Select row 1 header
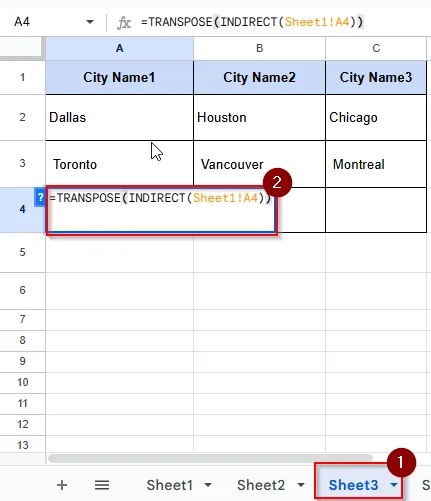 [x=22, y=77]
